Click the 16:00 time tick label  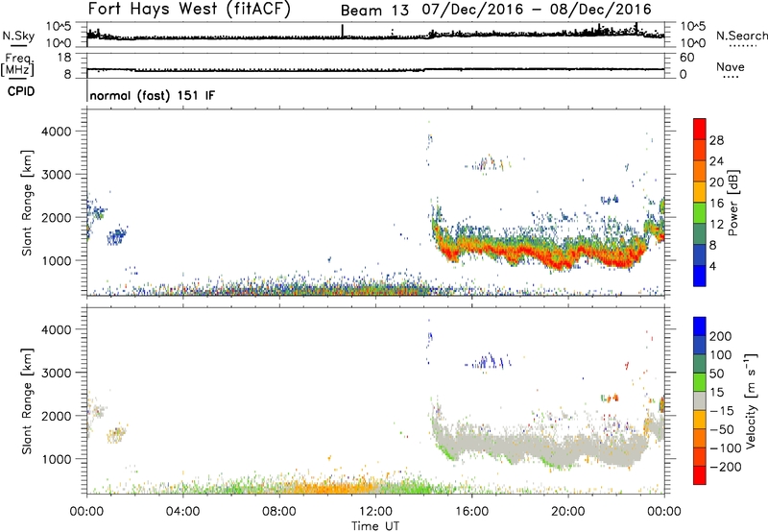471,512
